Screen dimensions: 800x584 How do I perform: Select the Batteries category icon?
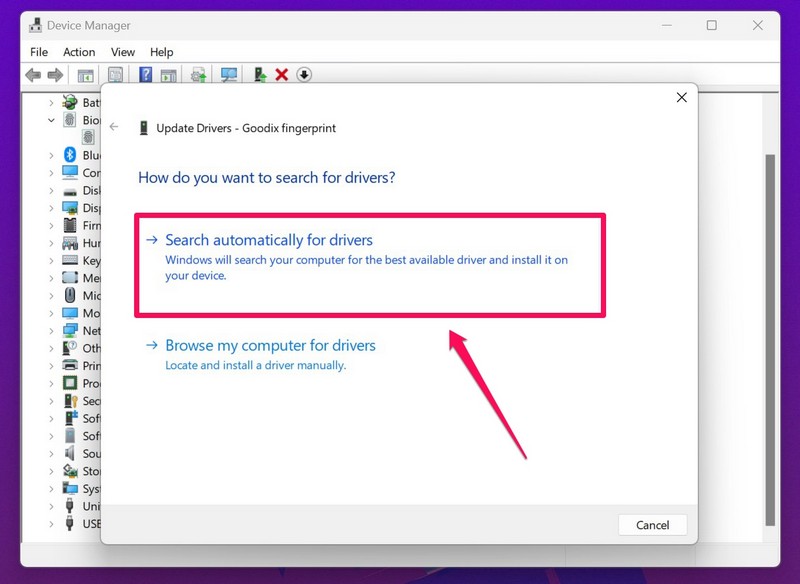point(70,103)
